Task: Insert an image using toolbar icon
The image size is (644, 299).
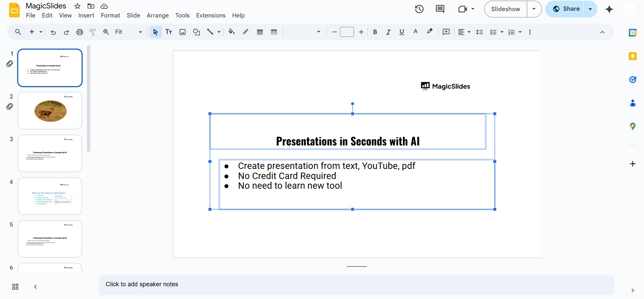Action: [183, 32]
